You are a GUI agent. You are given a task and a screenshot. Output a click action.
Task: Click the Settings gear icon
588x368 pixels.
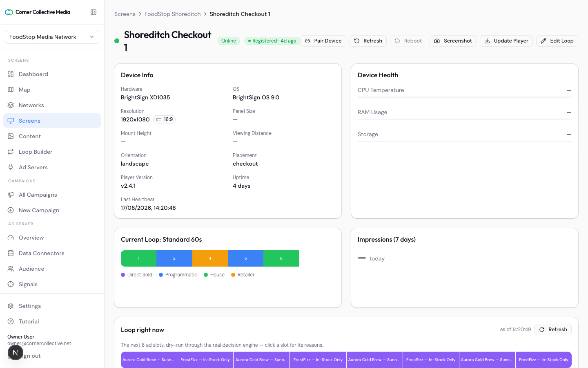click(x=11, y=306)
